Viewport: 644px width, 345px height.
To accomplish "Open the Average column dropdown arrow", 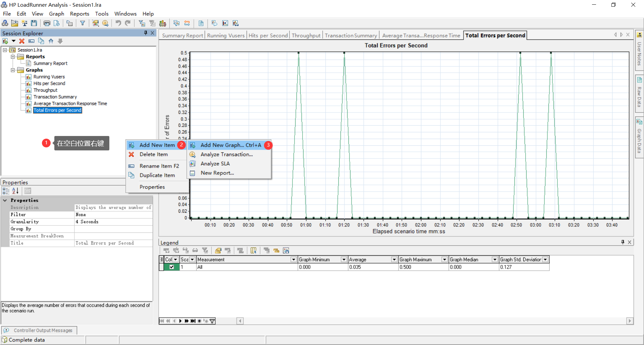I will [394, 260].
